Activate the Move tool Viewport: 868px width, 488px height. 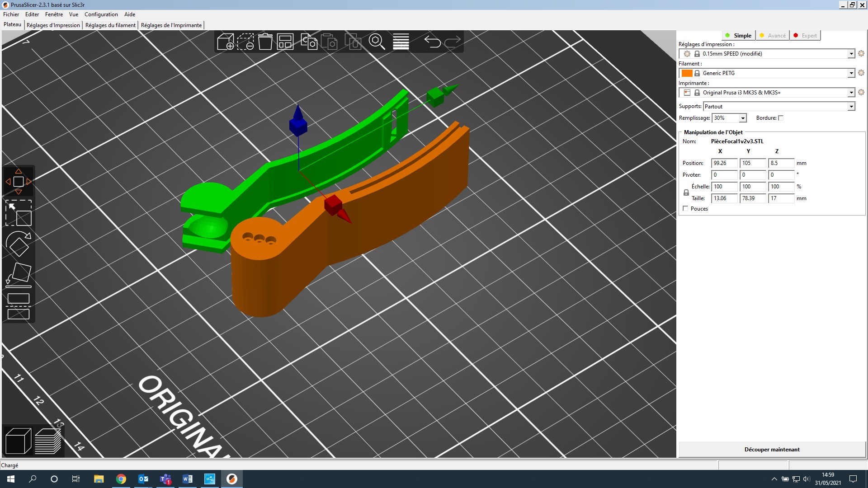point(19,182)
